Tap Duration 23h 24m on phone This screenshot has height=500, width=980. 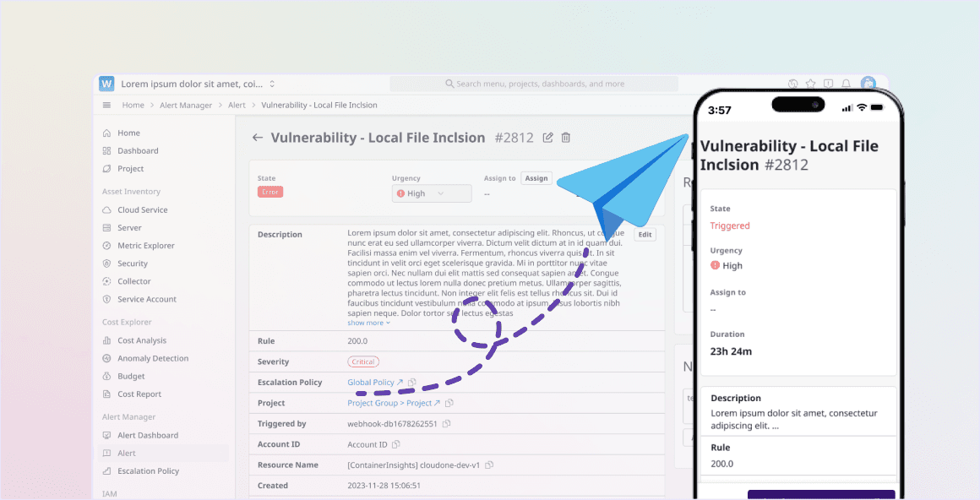(731, 351)
